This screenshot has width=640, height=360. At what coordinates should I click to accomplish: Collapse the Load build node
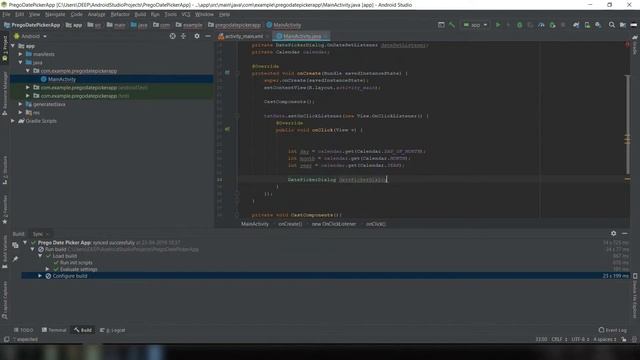coord(40,256)
